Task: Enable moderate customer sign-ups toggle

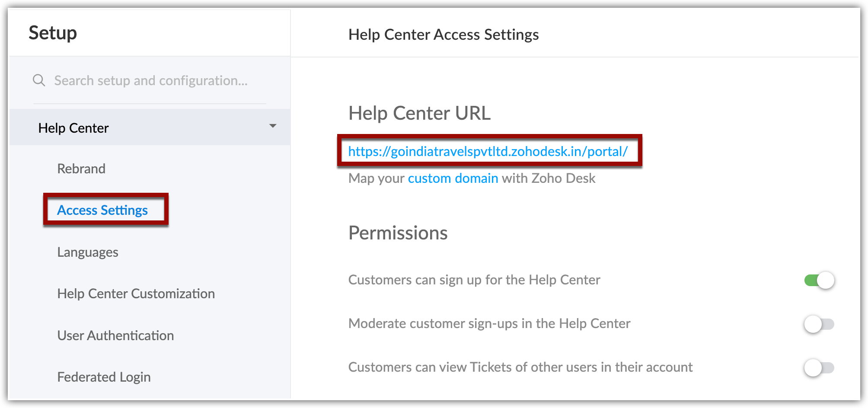Action: point(819,324)
